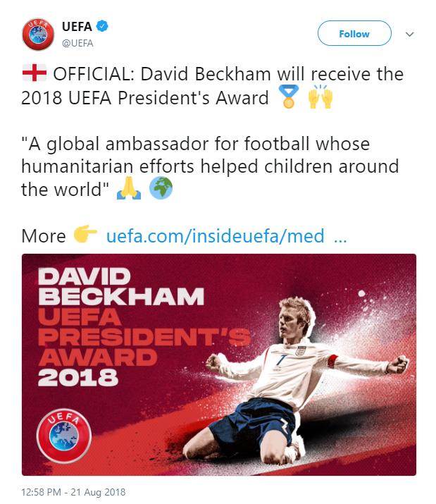Click the UEFA profile avatar
436x504 pixels.
[x=37, y=34]
